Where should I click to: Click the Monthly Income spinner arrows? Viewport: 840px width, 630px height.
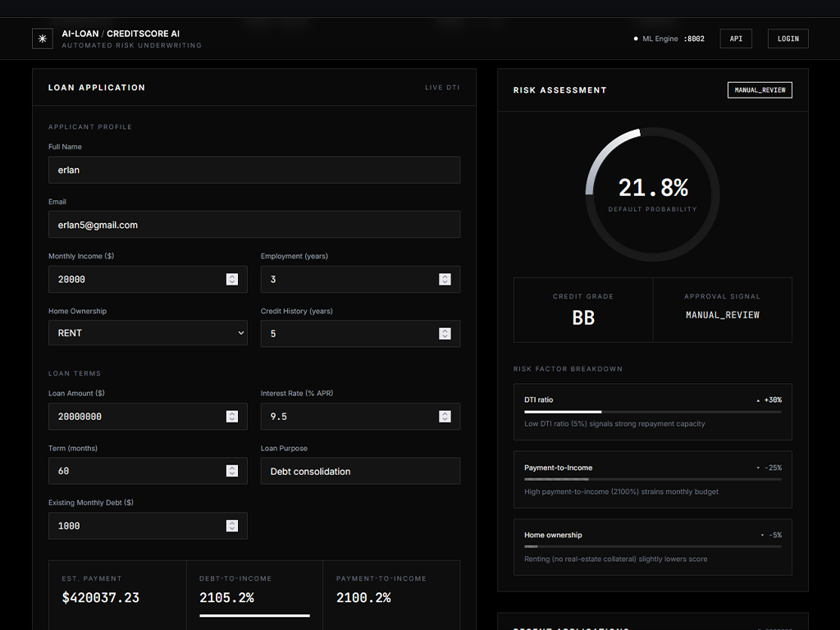(x=232, y=279)
